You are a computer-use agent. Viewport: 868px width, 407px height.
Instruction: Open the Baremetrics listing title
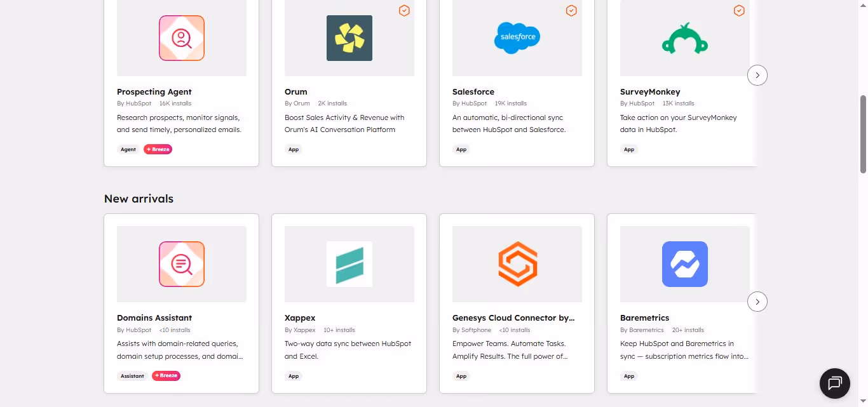[644, 317]
